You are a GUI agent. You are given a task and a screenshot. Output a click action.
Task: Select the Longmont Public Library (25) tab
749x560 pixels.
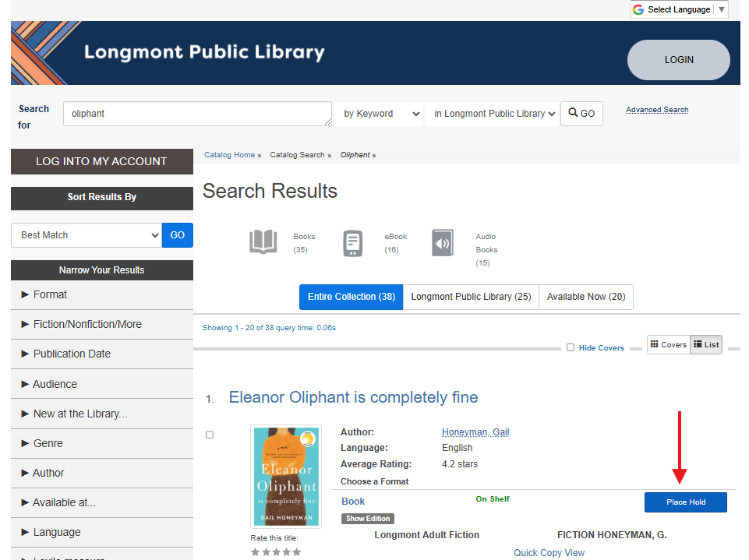point(471,297)
